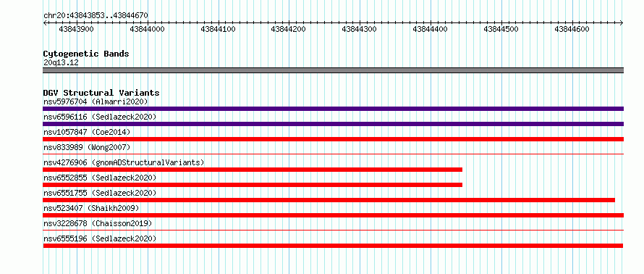Image resolution: width=644 pixels, height=274 pixels.
Task: Click the left arrowhead of the ruler
Action: click(x=45, y=23)
